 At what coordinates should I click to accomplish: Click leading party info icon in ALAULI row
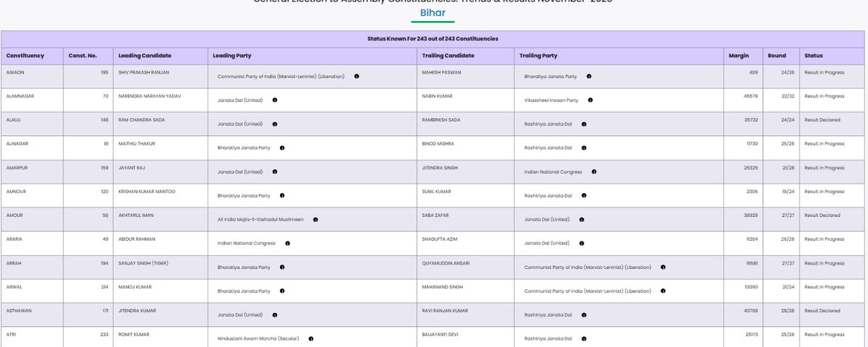274,124
